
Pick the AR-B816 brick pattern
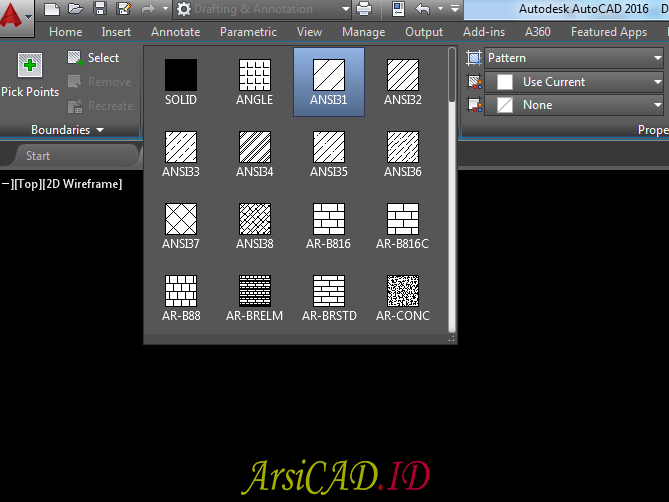(329, 226)
